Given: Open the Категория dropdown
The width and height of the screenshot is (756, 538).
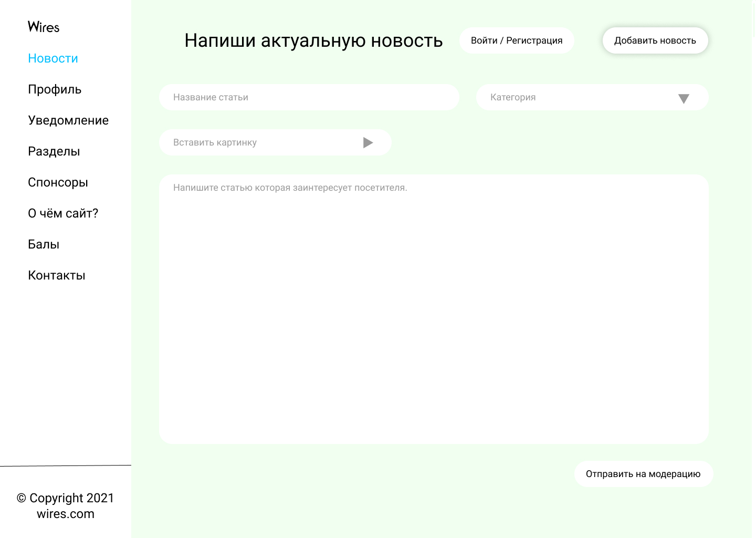Looking at the screenshot, I should click(592, 97).
